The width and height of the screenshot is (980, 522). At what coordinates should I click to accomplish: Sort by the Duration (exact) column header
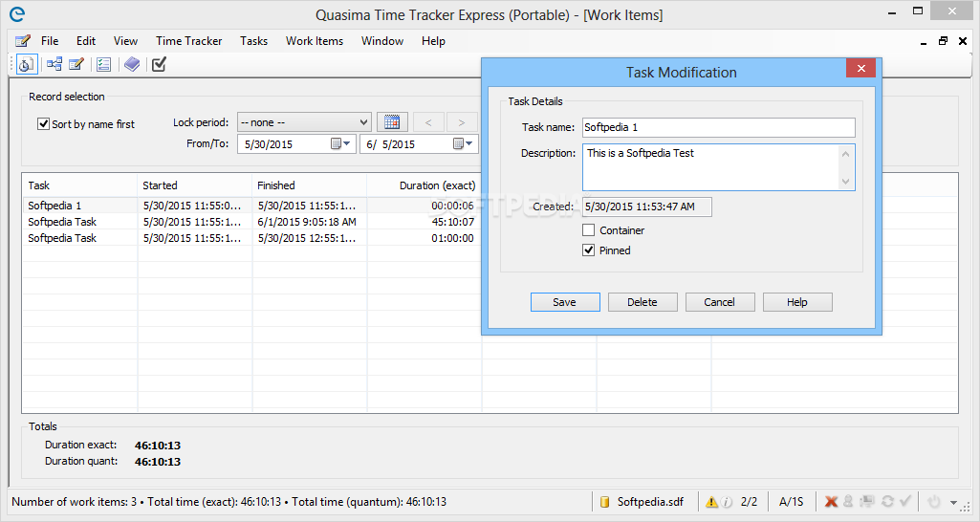click(x=425, y=185)
